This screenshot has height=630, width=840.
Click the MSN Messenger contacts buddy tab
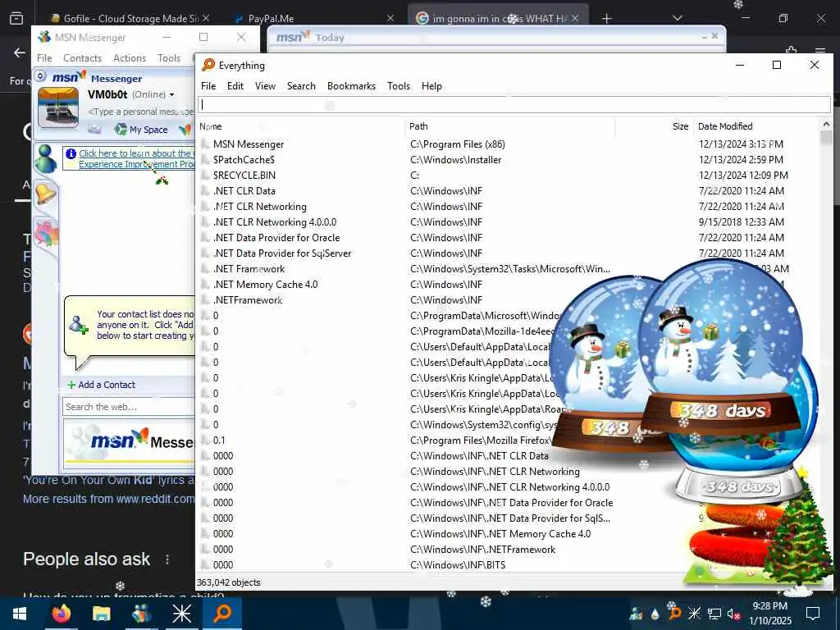tap(46, 158)
